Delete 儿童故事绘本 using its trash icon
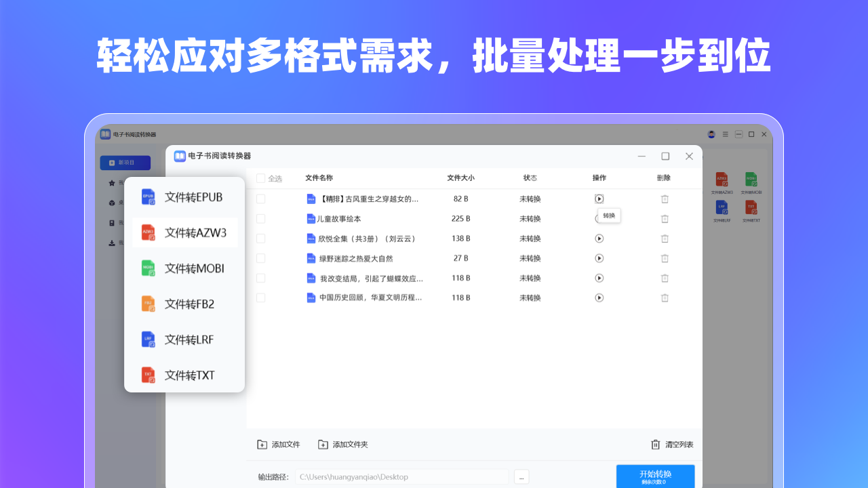The height and width of the screenshot is (488, 868). tap(665, 218)
